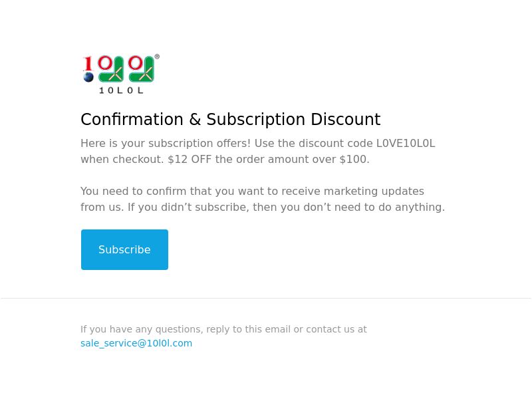532x399 pixels.
Task: Click the first red O ring in logo
Action: click(x=105, y=63)
